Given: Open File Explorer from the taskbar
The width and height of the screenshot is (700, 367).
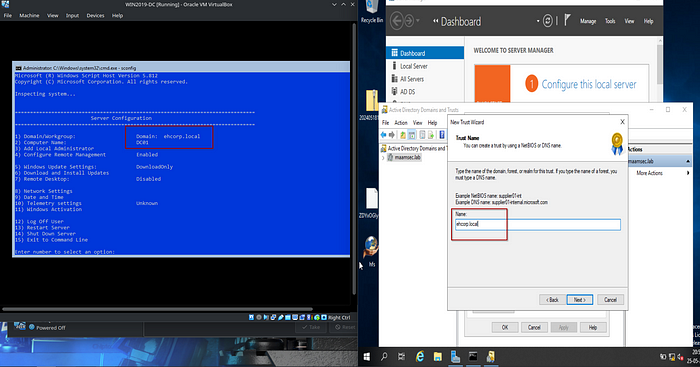Looking at the screenshot, I should point(438,356).
